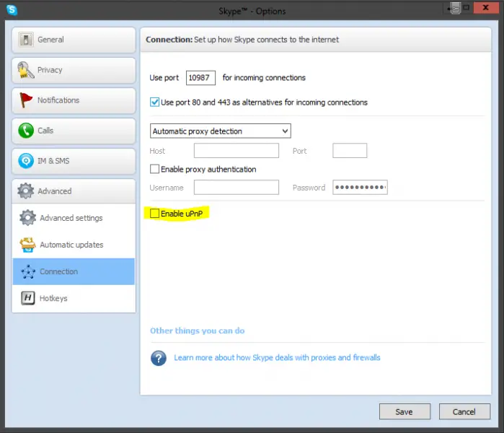Open the Calls section

pyautogui.click(x=74, y=131)
